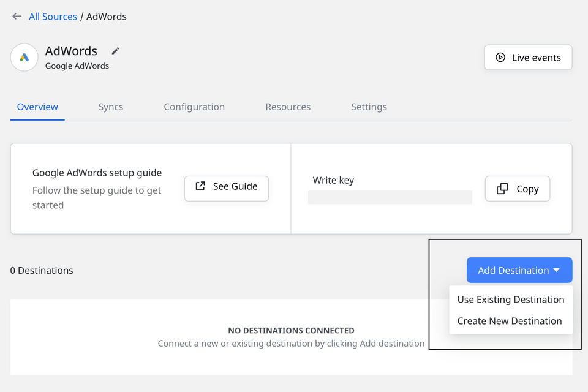Go to the Resources tab
Image resolution: width=588 pixels, height=392 pixels.
pyautogui.click(x=288, y=107)
